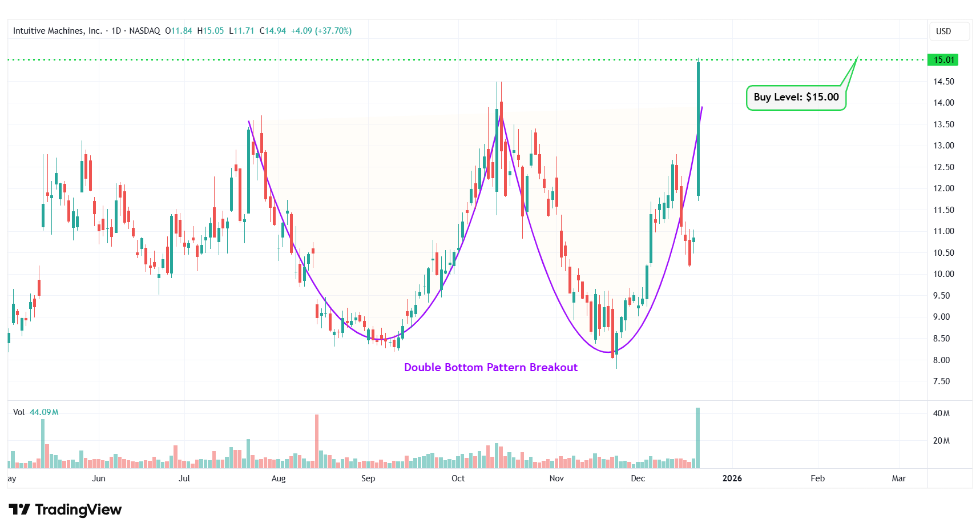Select the Vol indicator label

coord(19,412)
